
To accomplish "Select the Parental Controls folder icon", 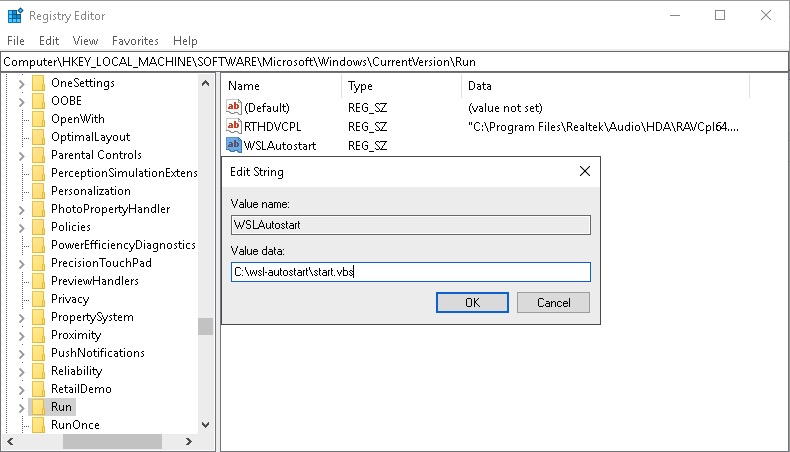I will pyautogui.click(x=38, y=155).
